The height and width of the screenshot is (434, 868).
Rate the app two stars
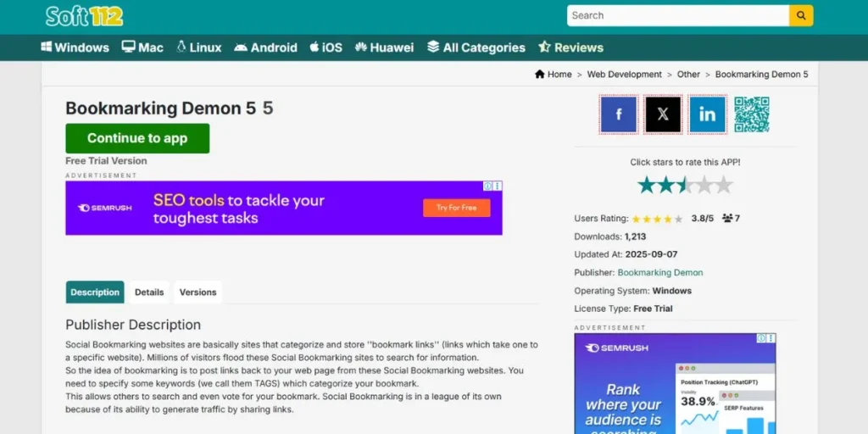(x=666, y=185)
